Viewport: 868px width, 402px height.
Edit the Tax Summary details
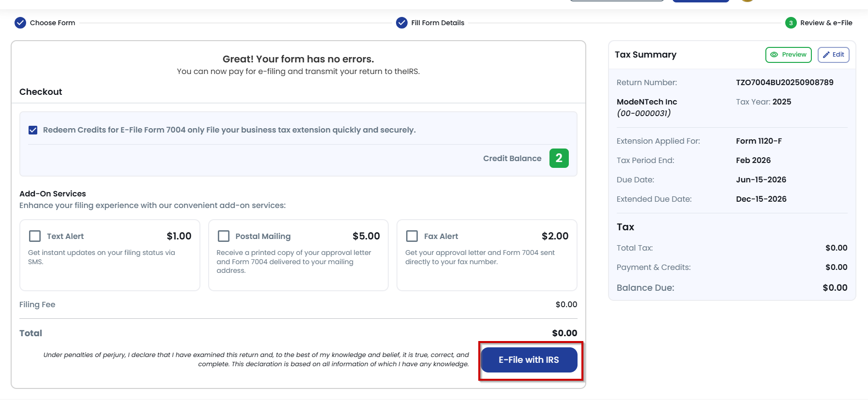click(834, 55)
